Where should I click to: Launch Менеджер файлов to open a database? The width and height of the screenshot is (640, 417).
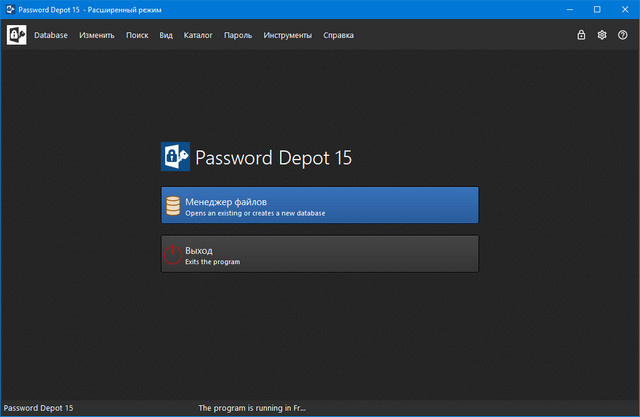coord(319,205)
